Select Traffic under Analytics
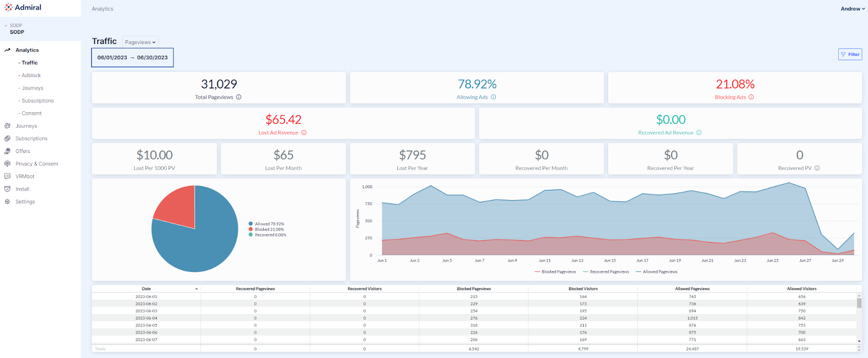Viewport: 868px width, 358px height. click(28, 63)
